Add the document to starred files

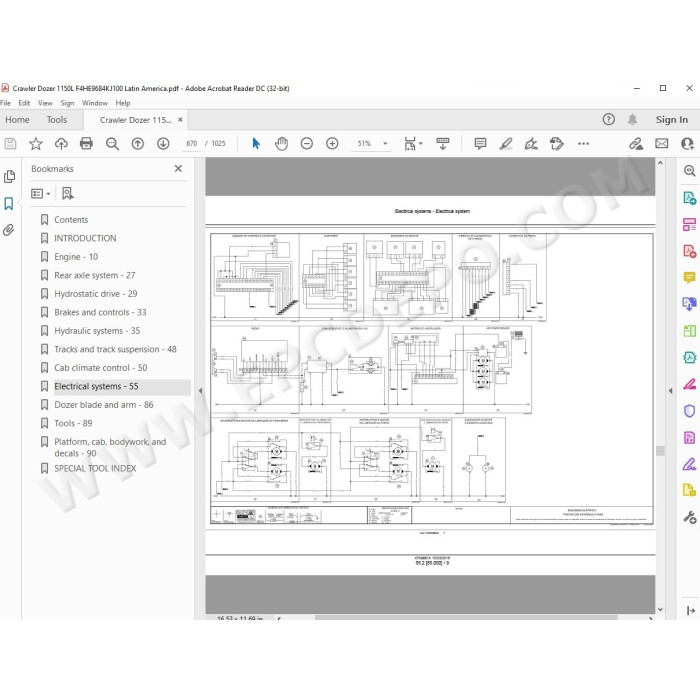(x=36, y=143)
